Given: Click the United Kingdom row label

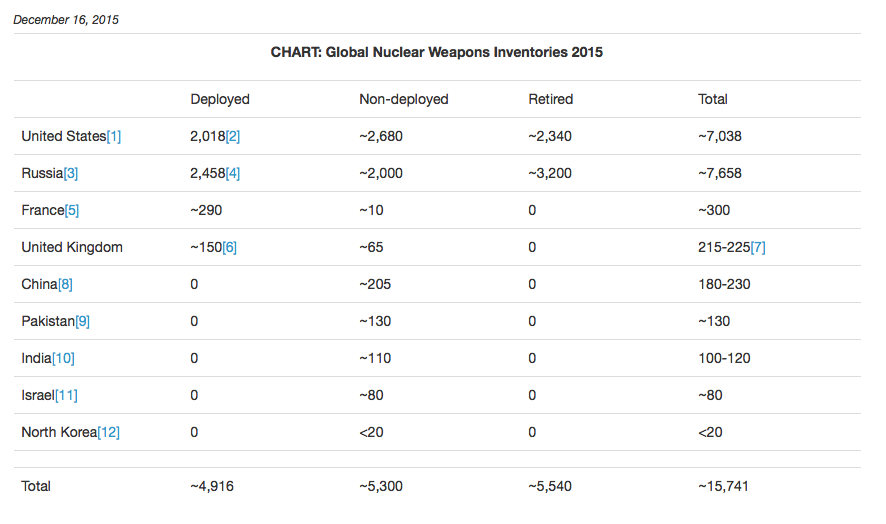Looking at the screenshot, I should click(72, 247).
